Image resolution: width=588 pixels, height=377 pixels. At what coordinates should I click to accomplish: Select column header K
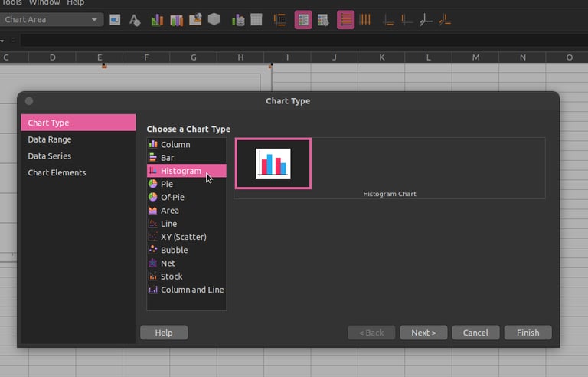[x=382, y=57]
